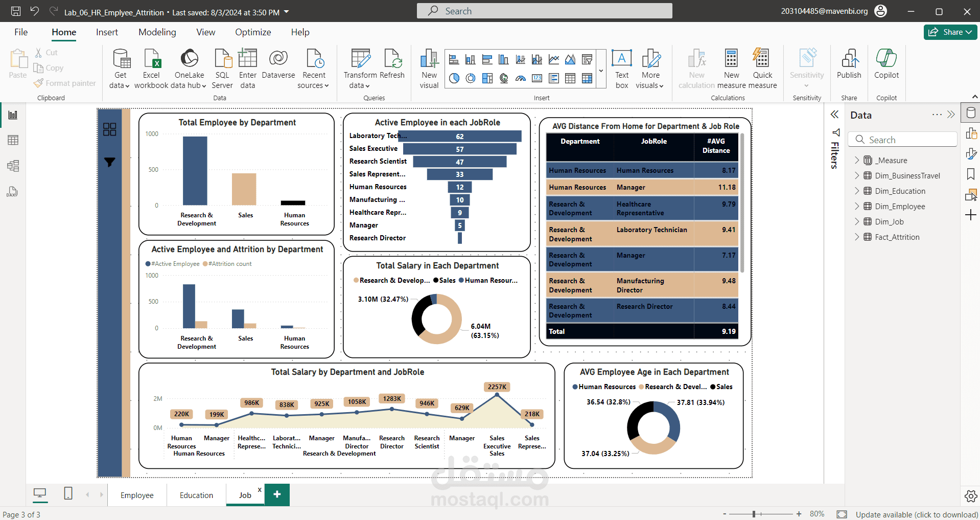Insert a slicer visual
Image resolution: width=980 pixels, height=520 pixels.
[587, 60]
